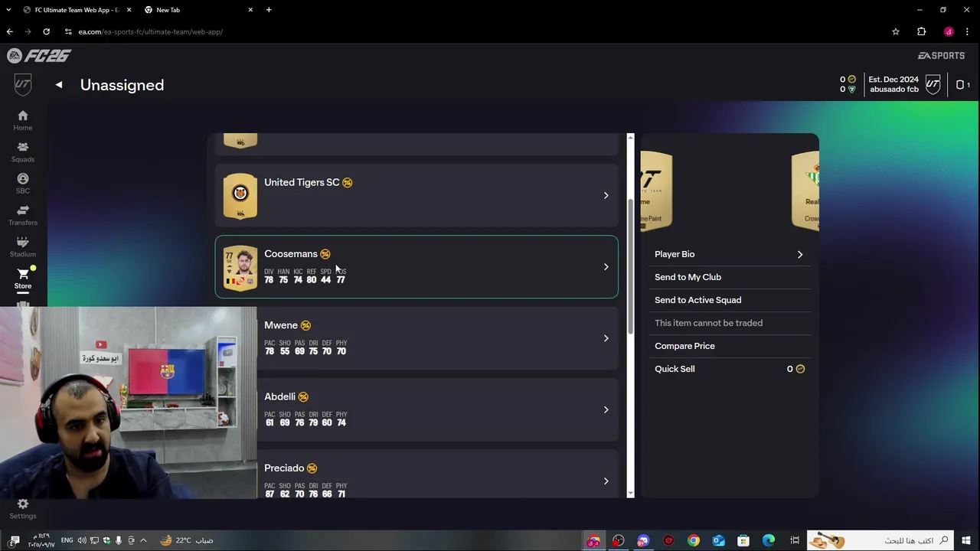Open the Transfers section
980x551 pixels.
tap(22, 215)
